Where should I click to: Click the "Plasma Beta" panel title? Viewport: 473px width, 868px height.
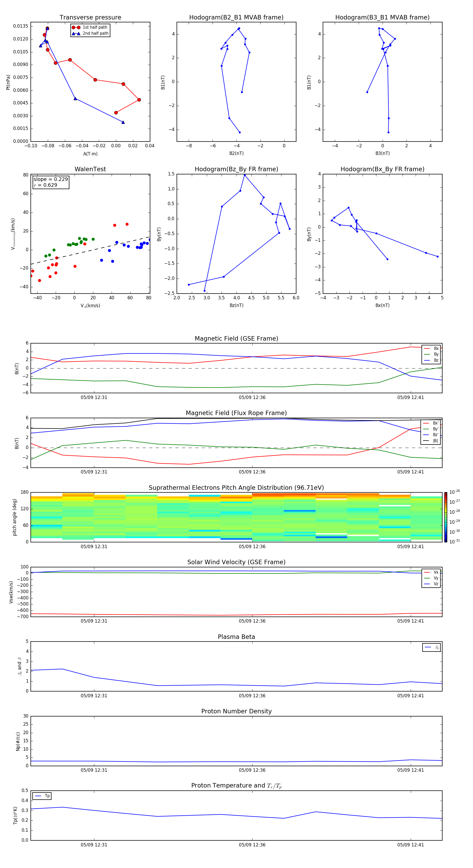[236, 637]
